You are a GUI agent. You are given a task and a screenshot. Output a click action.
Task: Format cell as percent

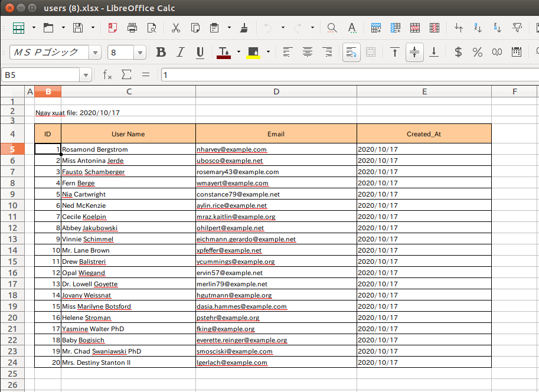click(477, 53)
